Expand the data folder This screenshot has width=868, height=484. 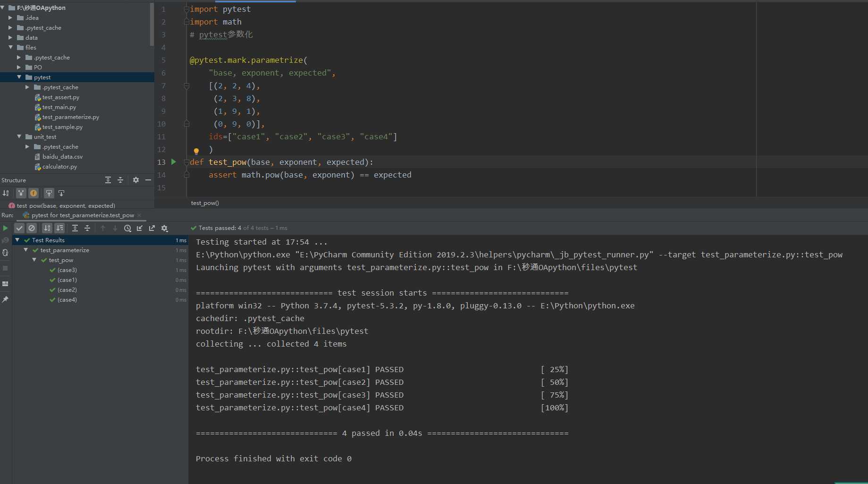(10, 38)
